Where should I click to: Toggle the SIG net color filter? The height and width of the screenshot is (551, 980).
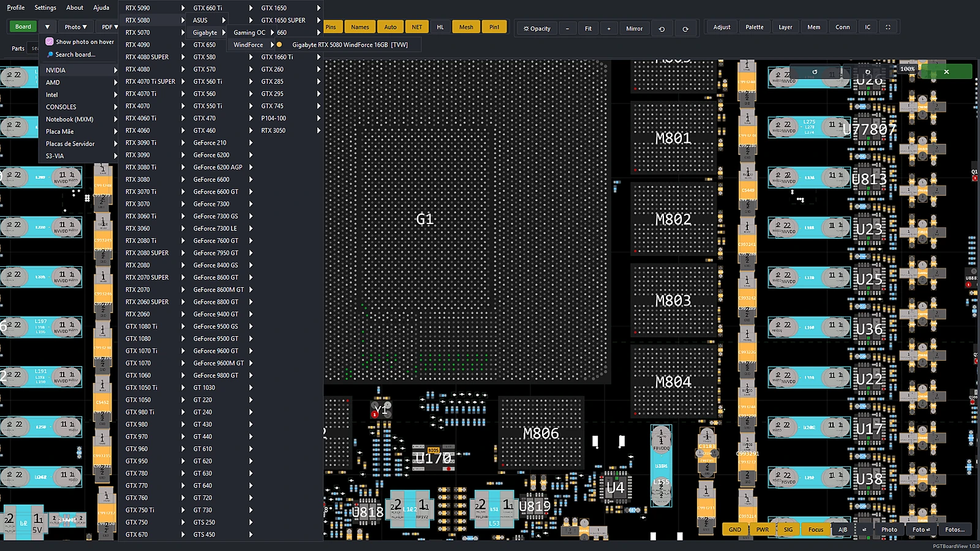point(788,530)
